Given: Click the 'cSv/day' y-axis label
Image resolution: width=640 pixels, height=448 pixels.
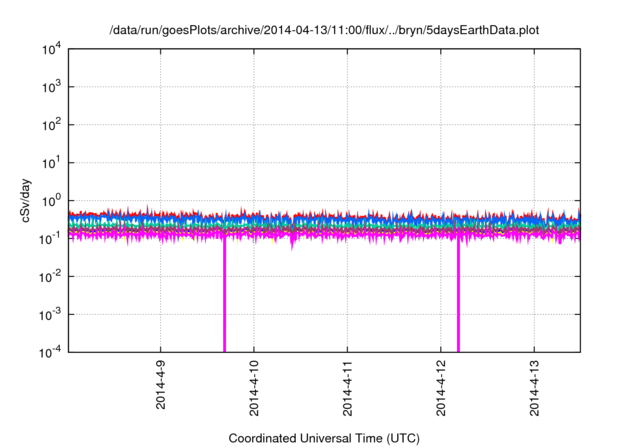Looking at the screenshot, I should [x=26, y=200].
